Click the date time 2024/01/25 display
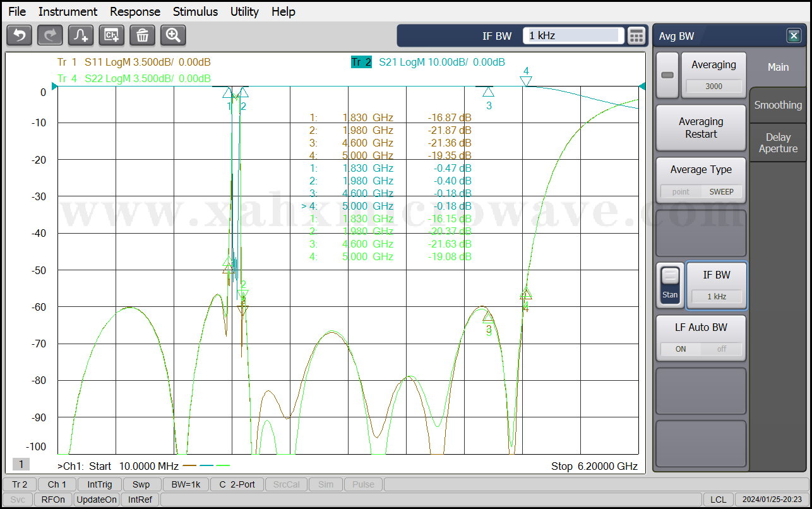 pyautogui.click(x=772, y=500)
